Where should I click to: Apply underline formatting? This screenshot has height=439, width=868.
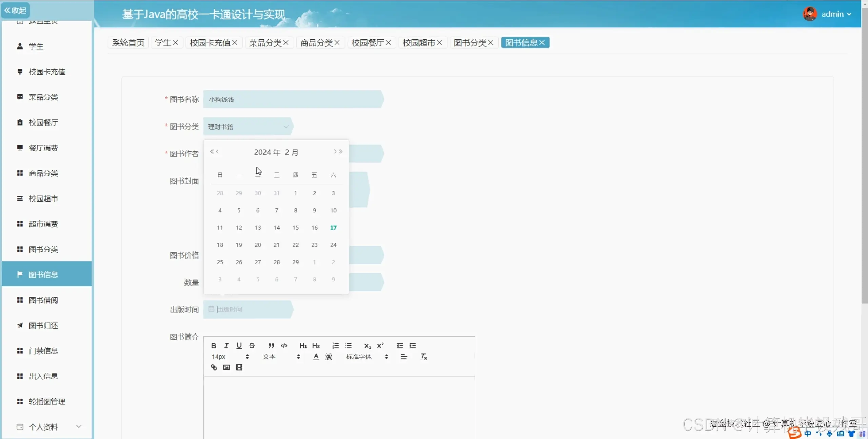[x=239, y=345]
